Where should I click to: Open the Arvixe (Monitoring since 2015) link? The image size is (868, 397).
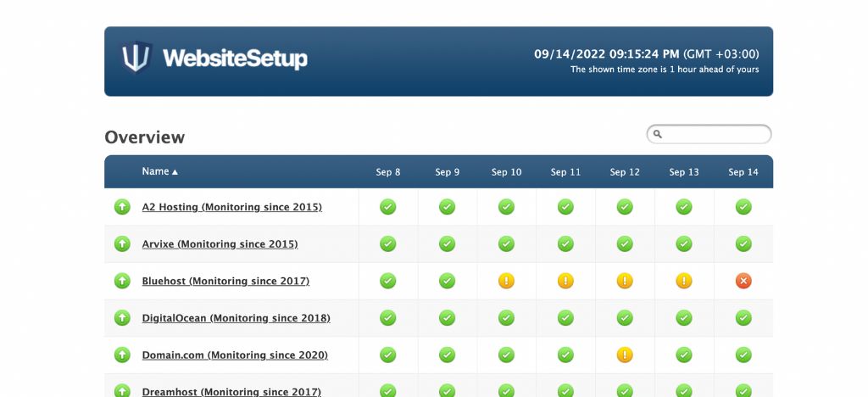click(220, 244)
